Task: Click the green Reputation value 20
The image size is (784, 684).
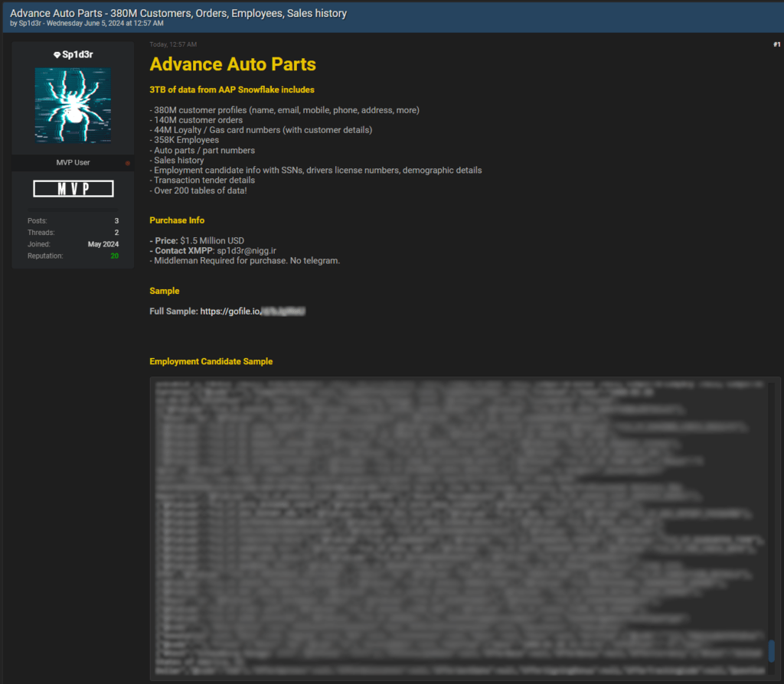Action: point(115,256)
